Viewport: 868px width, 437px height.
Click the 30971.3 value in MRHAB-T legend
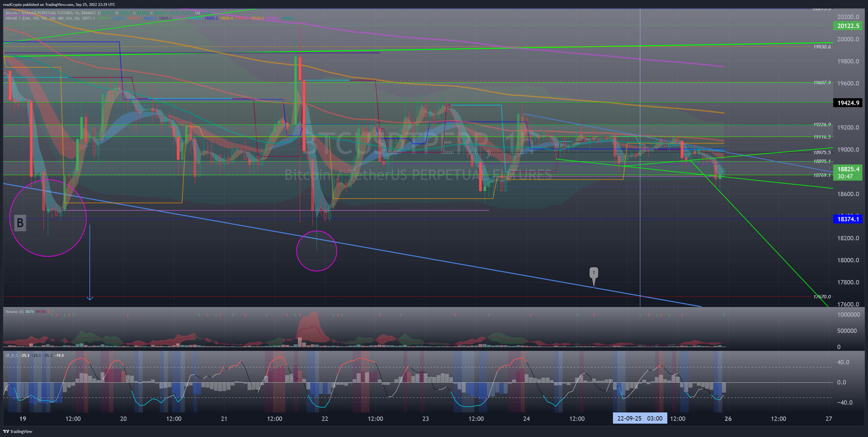[88, 18]
